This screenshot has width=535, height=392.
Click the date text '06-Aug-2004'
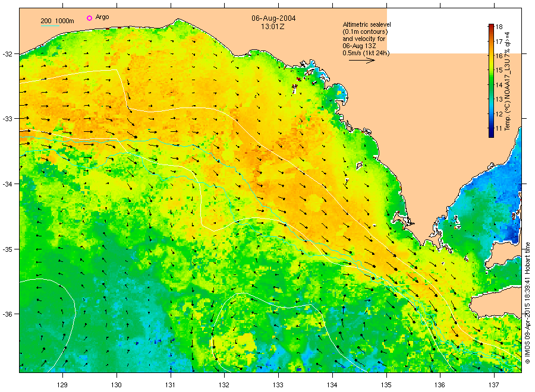(x=273, y=18)
